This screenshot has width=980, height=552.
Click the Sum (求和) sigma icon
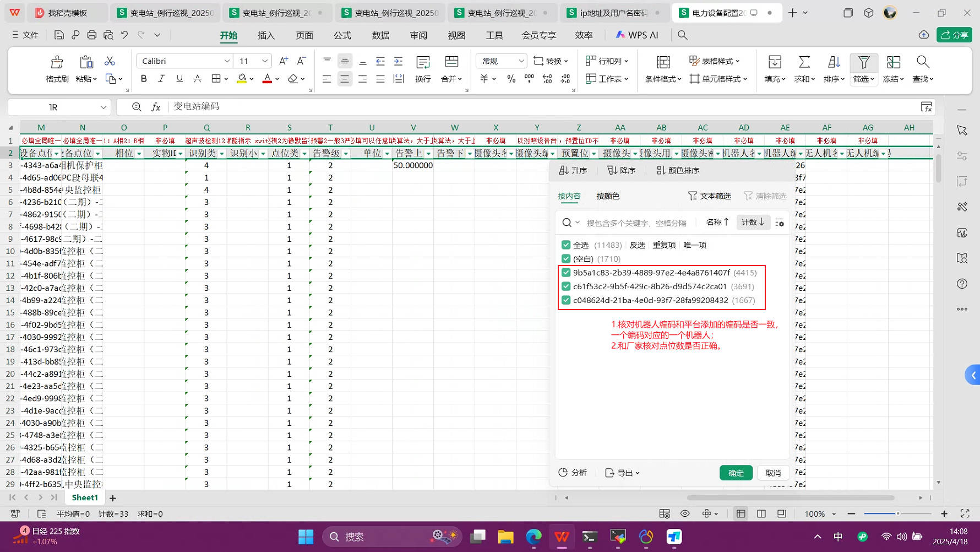coord(804,62)
